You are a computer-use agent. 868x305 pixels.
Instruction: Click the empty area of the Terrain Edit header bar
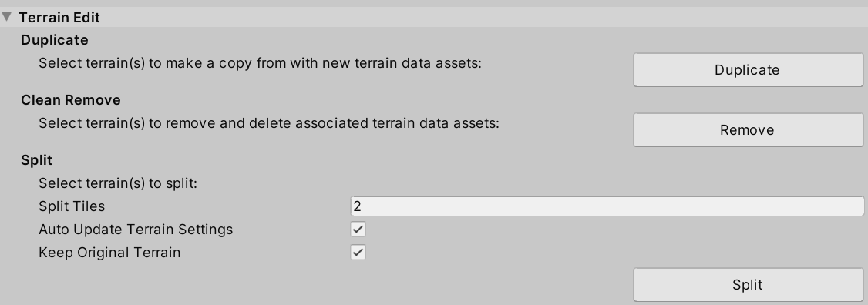coord(482,17)
